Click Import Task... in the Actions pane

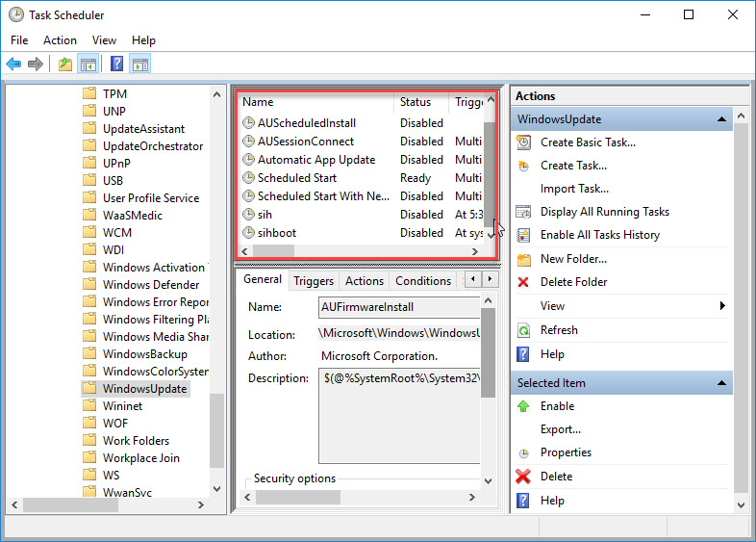(574, 189)
